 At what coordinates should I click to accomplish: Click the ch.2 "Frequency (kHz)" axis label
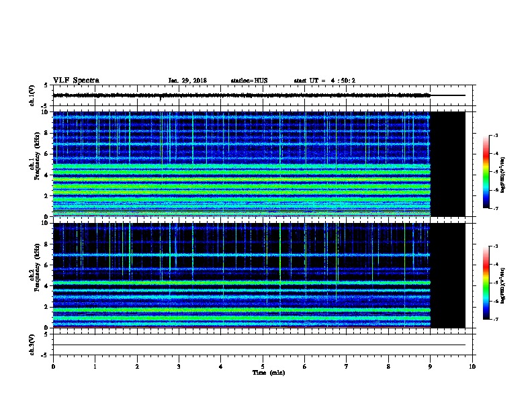coord(37,267)
